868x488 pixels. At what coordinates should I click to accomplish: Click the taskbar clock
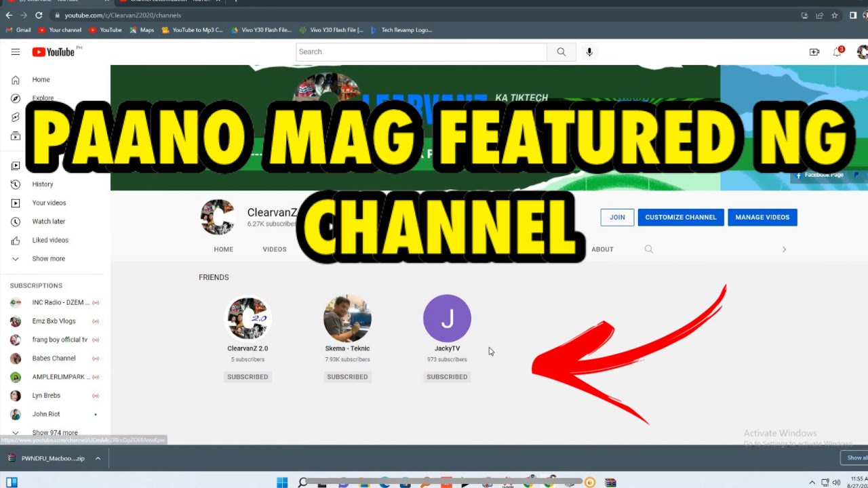tap(859, 483)
